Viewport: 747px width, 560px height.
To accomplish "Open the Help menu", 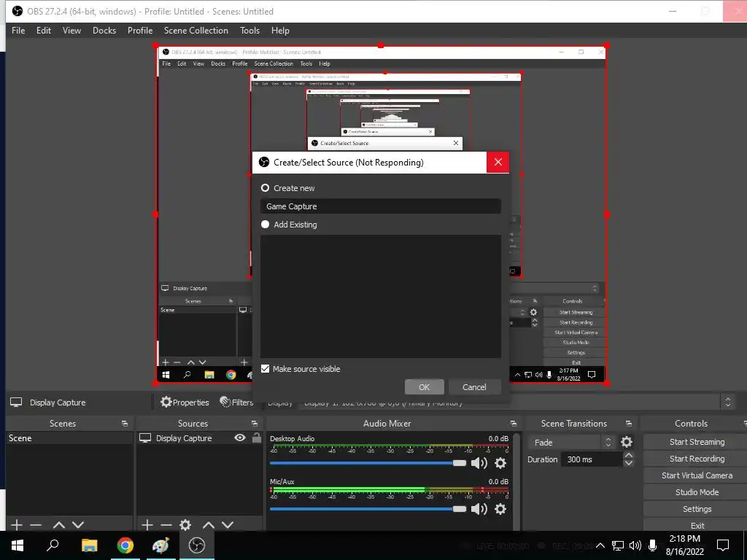I will click(280, 31).
